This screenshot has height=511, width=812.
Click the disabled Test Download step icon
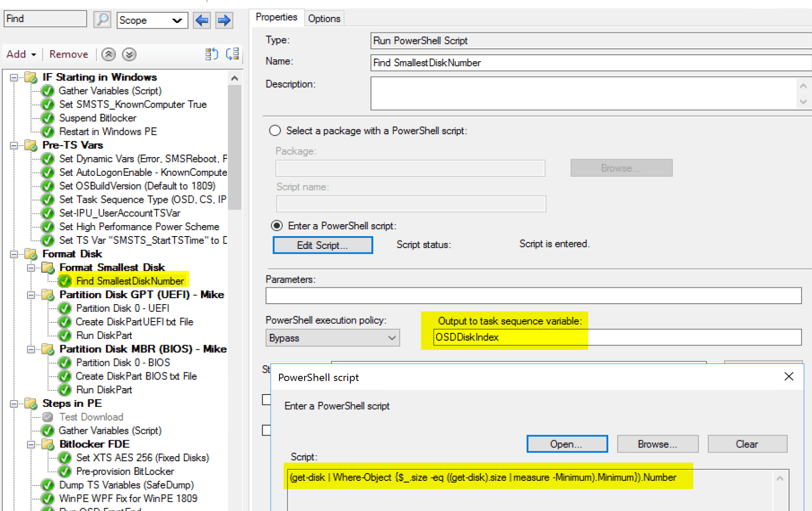click(47, 417)
